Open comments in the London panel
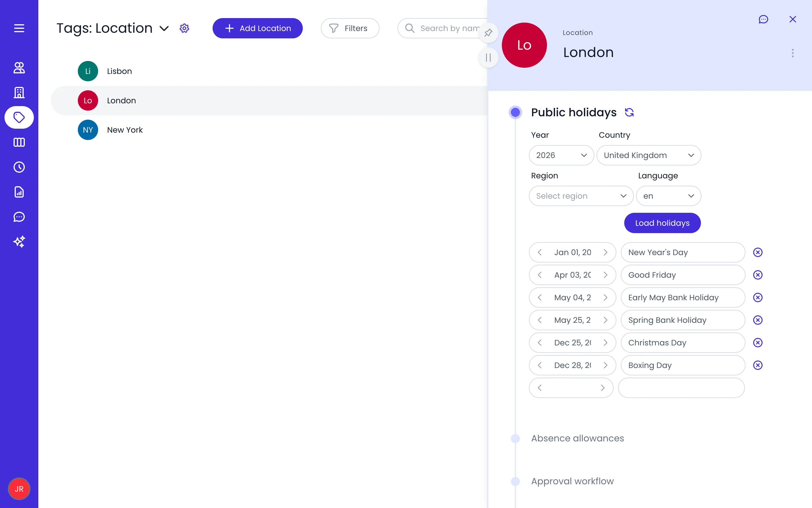The width and height of the screenshot is (812, 508). point(763,19)
